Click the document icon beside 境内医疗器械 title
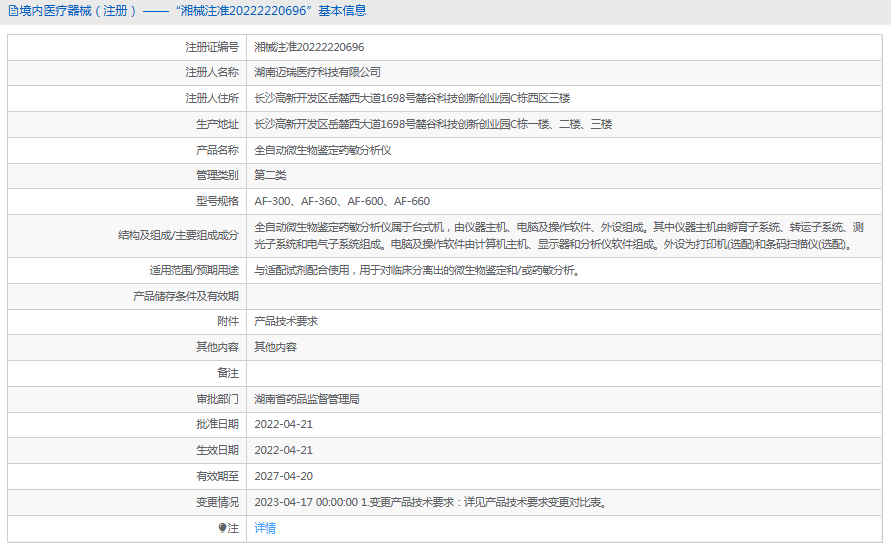 tap(13, 11)
